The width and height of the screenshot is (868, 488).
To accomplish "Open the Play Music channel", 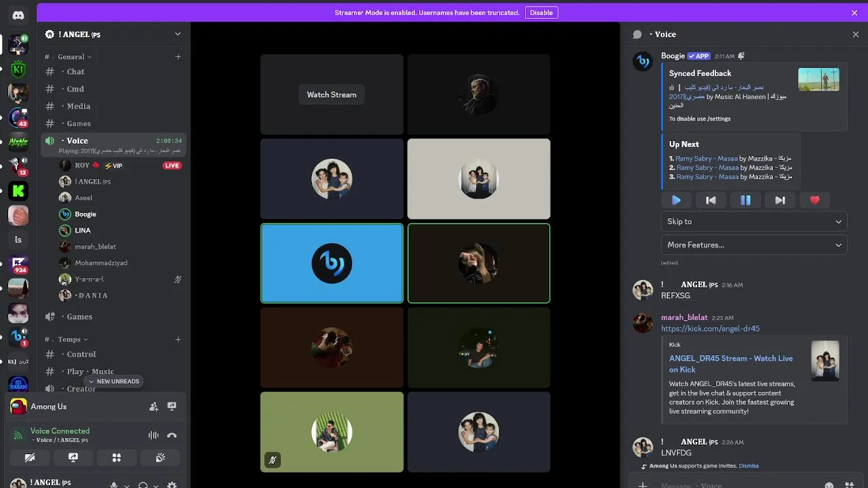I will [x=113, y=371].
